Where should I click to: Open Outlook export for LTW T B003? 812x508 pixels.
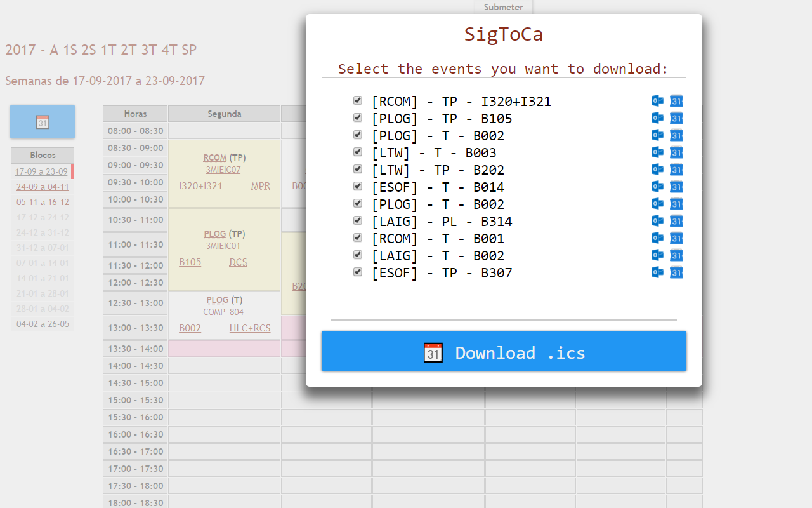coord(657,152)
